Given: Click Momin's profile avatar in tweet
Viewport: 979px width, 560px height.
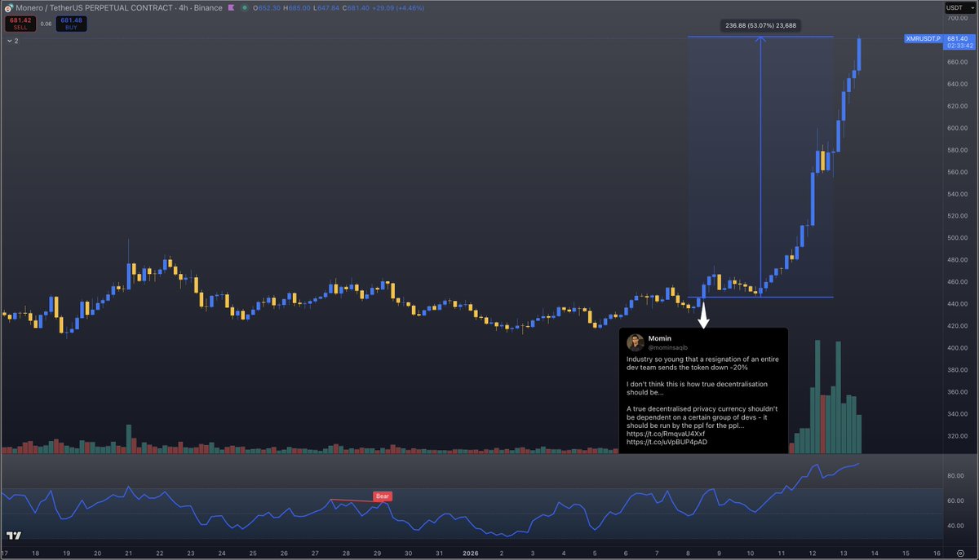Looking at the screenshot, I should pos(636,342).
